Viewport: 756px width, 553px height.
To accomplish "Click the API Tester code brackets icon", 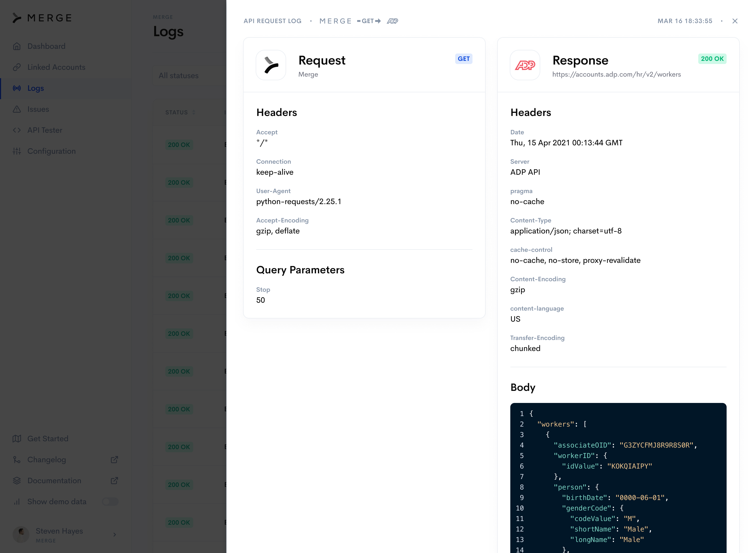I will tap(17, 130).
